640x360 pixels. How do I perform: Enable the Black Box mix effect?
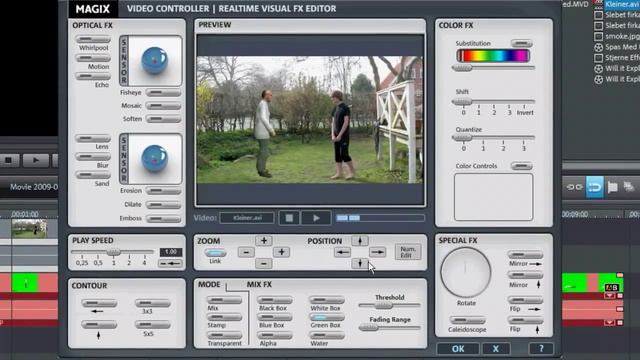coord(275,301)
